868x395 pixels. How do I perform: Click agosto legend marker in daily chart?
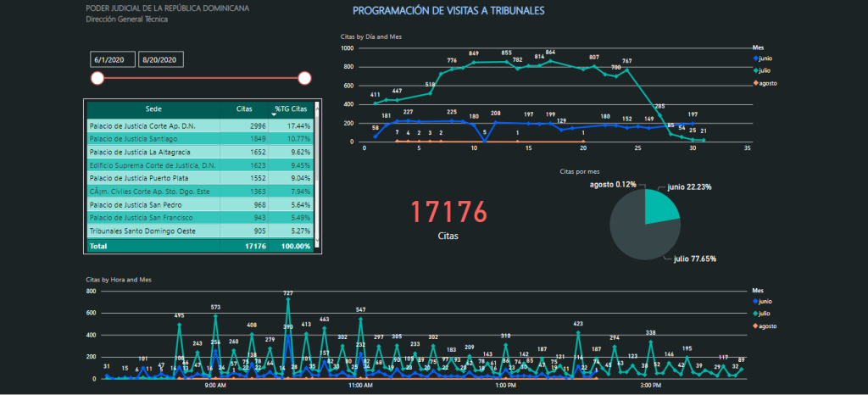[x=756, y=83]
